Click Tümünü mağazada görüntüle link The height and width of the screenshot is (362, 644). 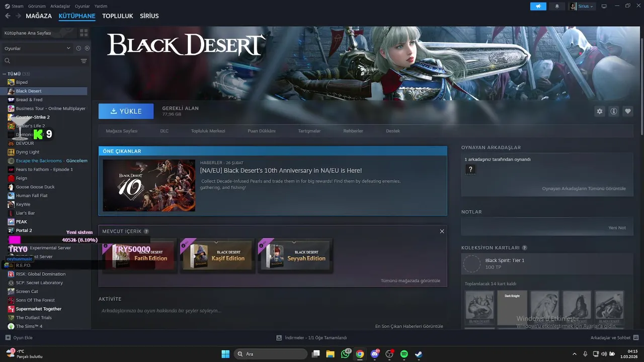tap(411, 281)
